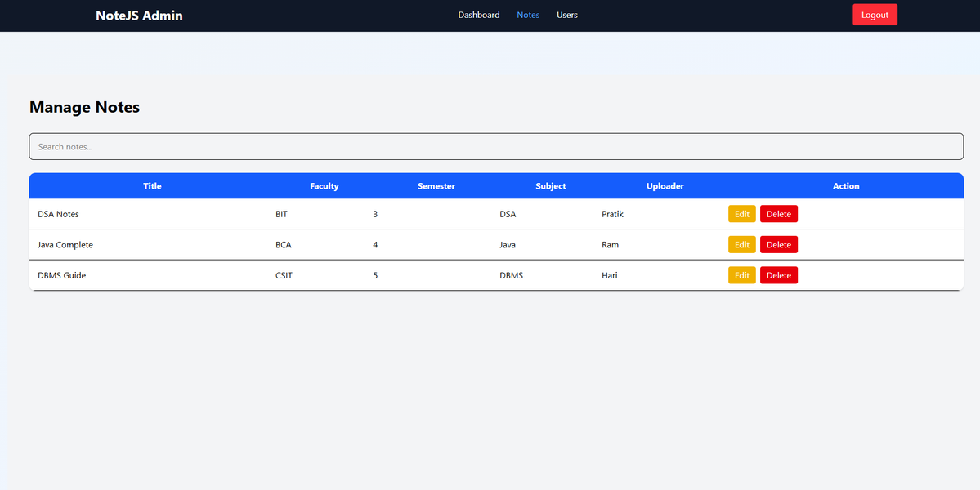Click the Action column header
This screenshot has width=980, height=490.
tap(846, 186)
